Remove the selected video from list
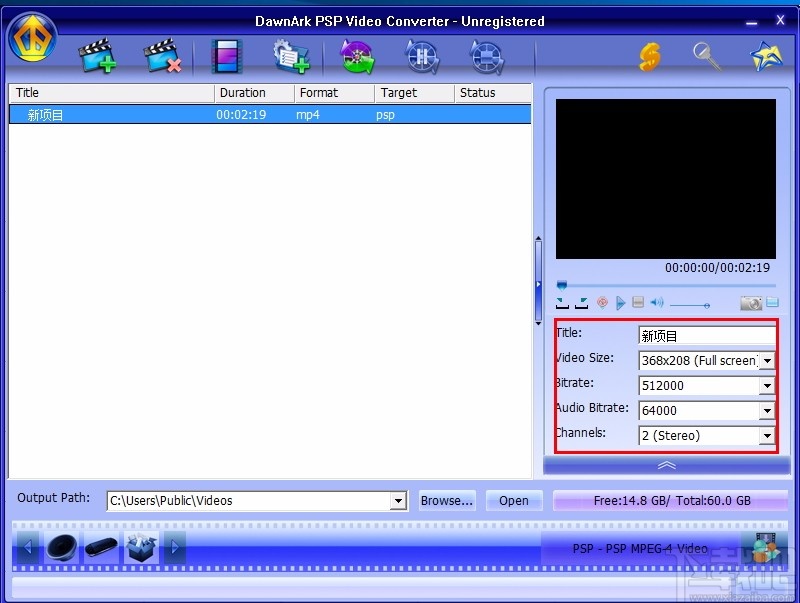 click(x=163, y=57)
